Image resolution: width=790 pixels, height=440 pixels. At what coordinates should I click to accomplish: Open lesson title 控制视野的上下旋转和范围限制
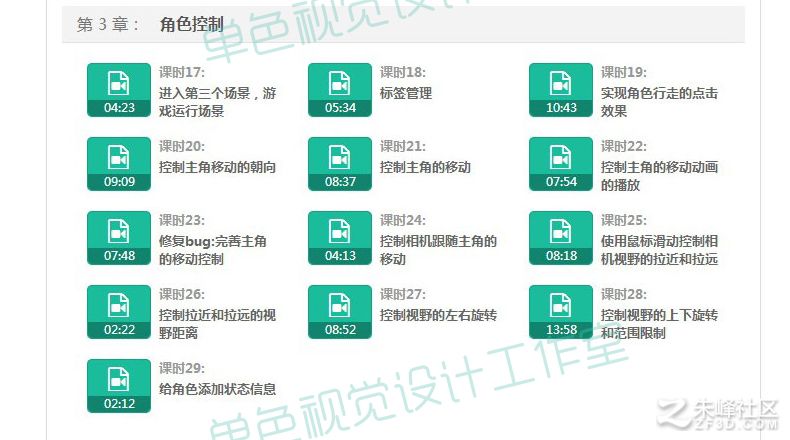pyautogui.click(x=659, y=324)
